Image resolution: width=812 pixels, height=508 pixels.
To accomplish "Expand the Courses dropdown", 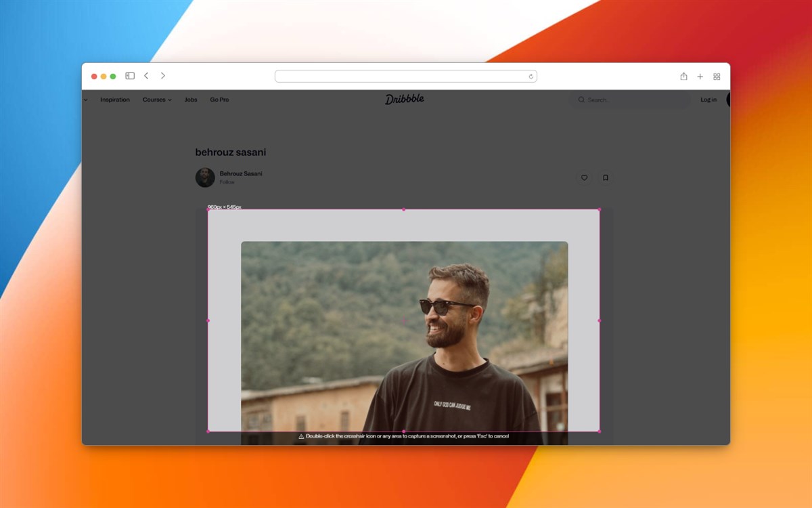I will 157,100.
